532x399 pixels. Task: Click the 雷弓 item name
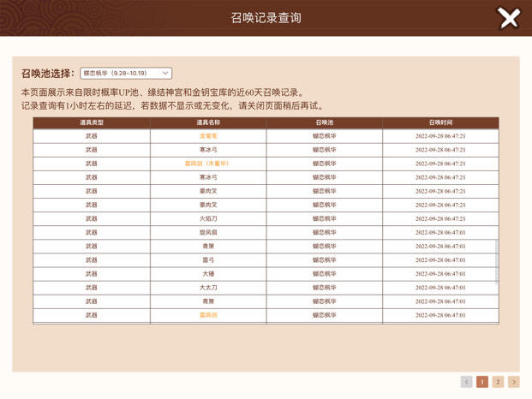tap(208, 259)
